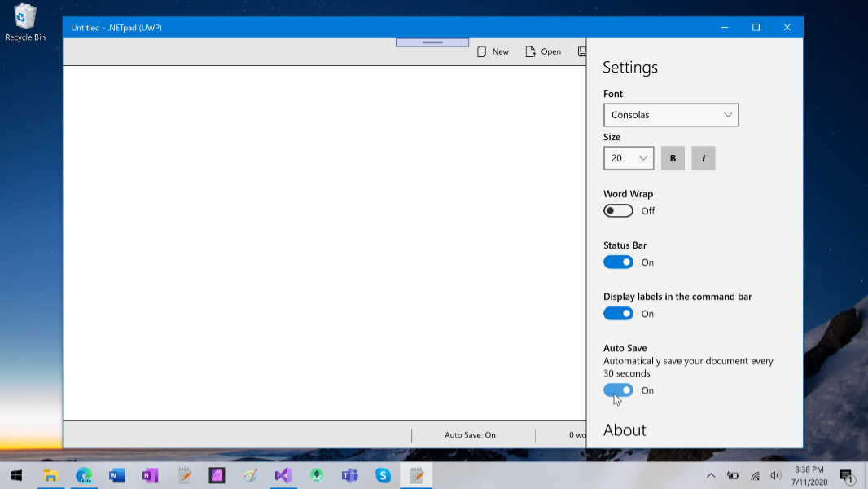Click the New document icon
Screen dimensions: 868x489
[482, 51]
